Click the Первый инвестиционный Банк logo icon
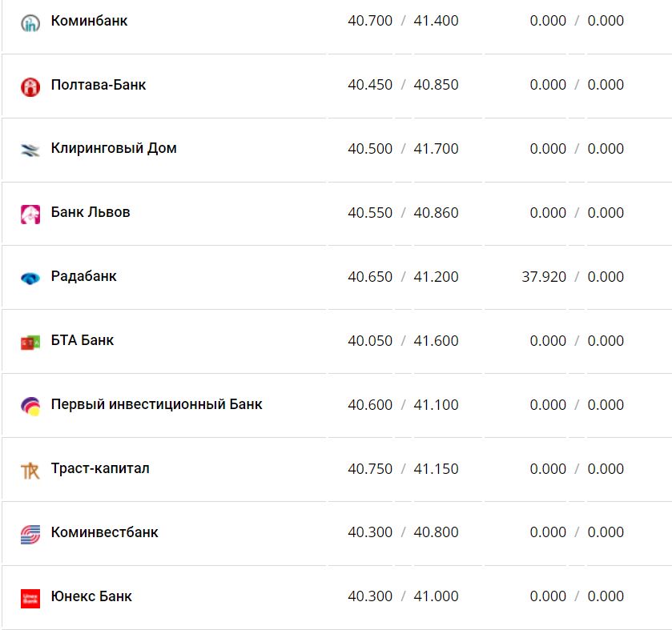This screenshot has height=630, width=672. point(30,406)
